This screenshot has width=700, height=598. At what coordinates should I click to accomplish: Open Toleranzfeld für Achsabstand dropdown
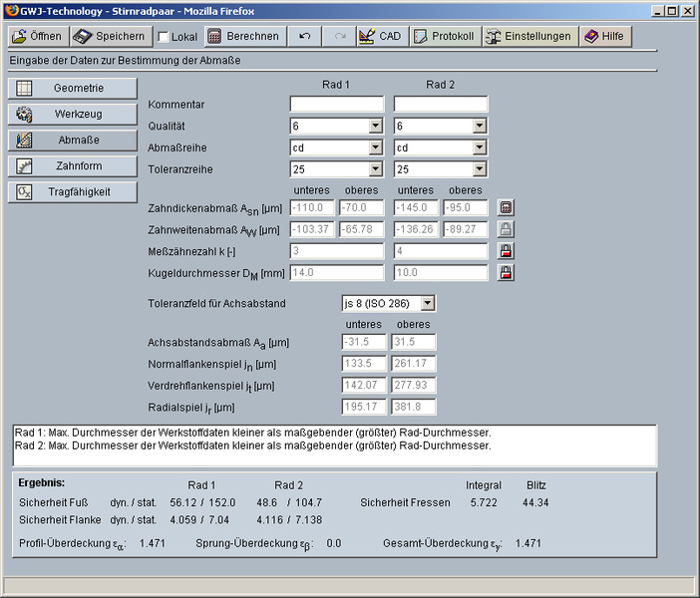click(x=428, y=303)
